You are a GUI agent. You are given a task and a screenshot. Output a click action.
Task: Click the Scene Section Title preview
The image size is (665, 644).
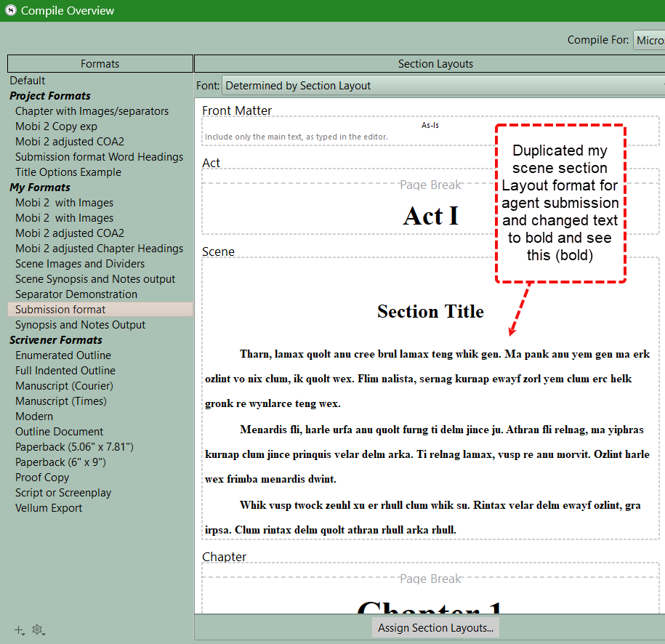coord(430,312)
